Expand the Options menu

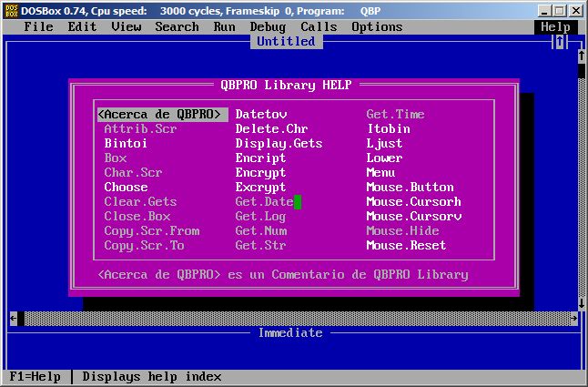click(377, 26)
